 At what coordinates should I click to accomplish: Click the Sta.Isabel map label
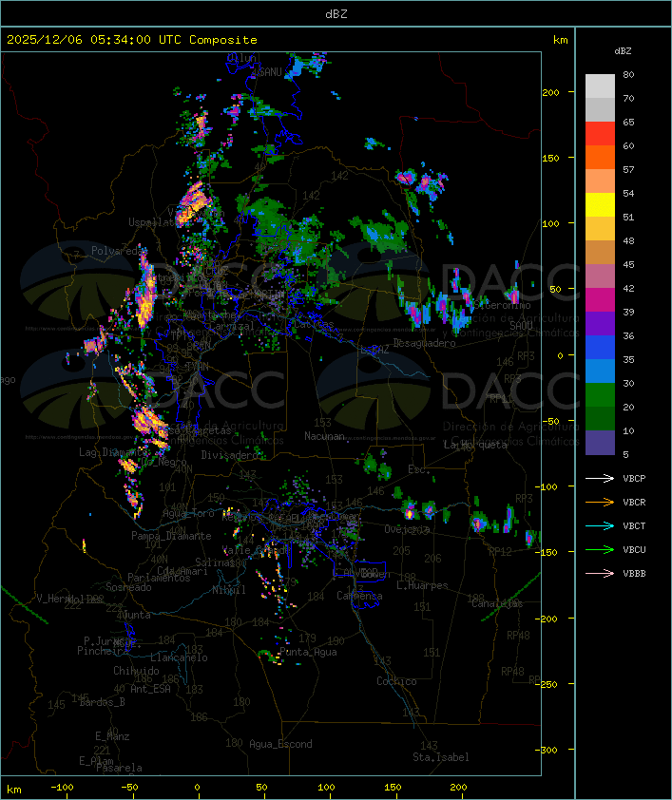coord(441,757)
